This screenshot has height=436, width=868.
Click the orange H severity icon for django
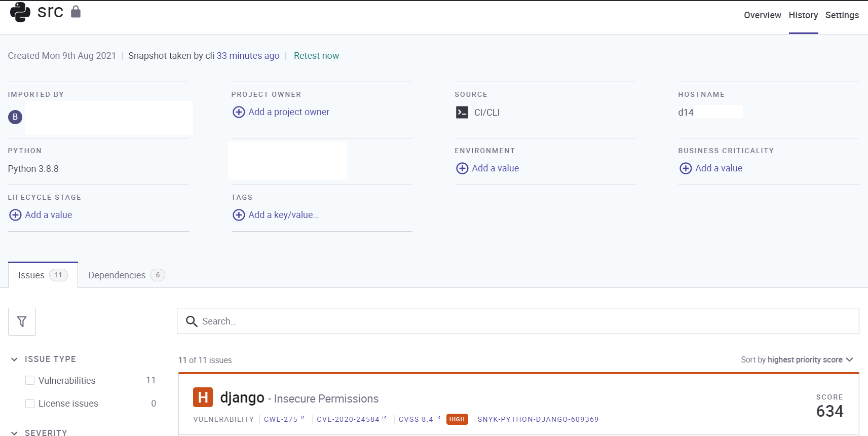tap(203, 397)
